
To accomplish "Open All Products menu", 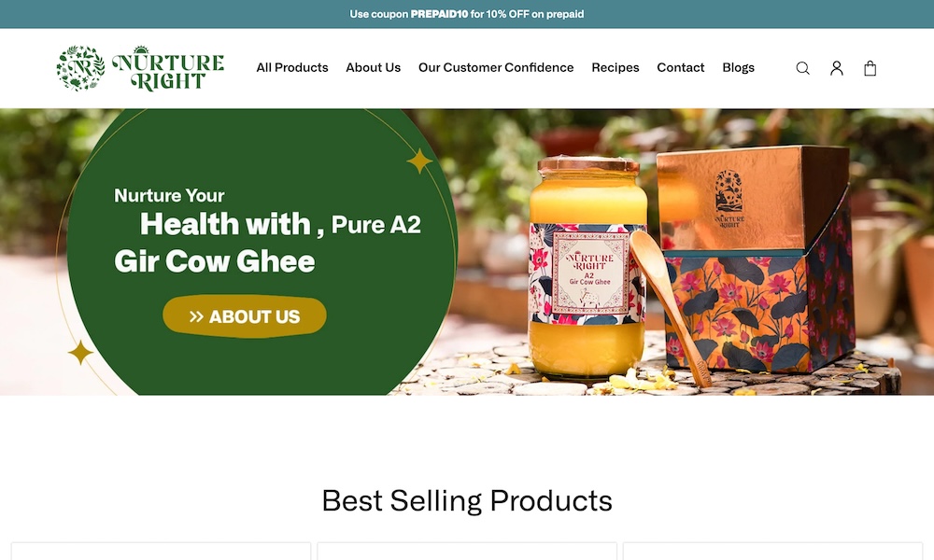I will 291,68.
